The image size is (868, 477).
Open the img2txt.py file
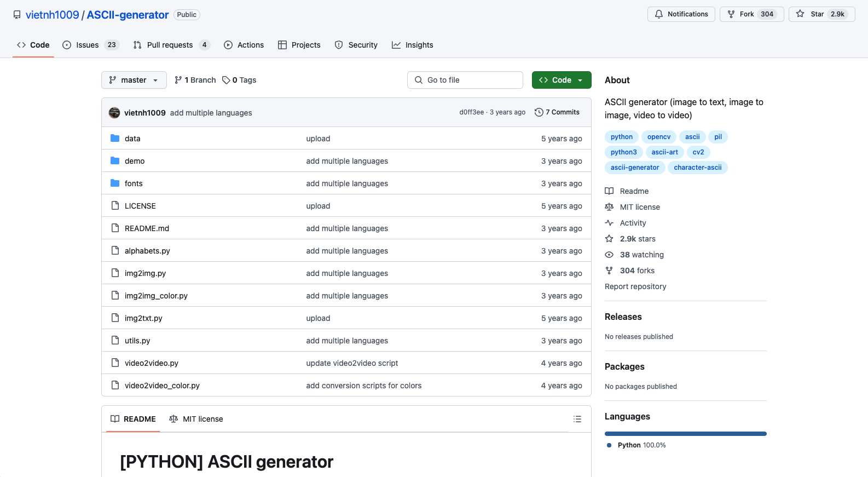pyautogui.click(x=143, y=318)
